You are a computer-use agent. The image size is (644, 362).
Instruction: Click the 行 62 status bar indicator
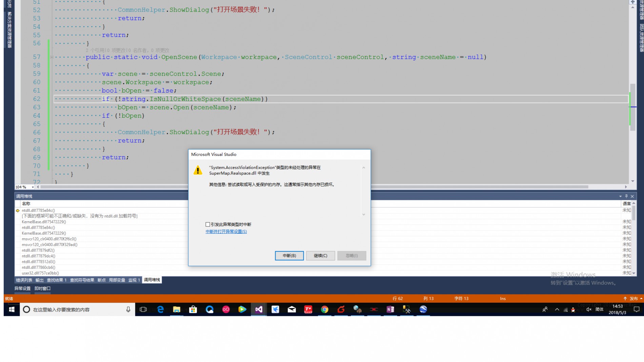[x=398, y=299]
